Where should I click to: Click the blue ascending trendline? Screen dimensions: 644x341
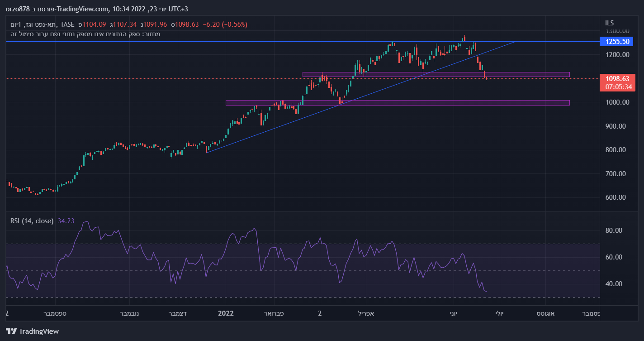[x=317, y=112]
